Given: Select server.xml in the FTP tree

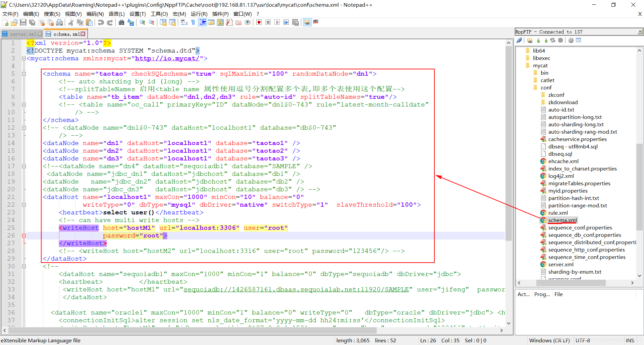Looking at the screenshot, I should [x=561, y=264].
